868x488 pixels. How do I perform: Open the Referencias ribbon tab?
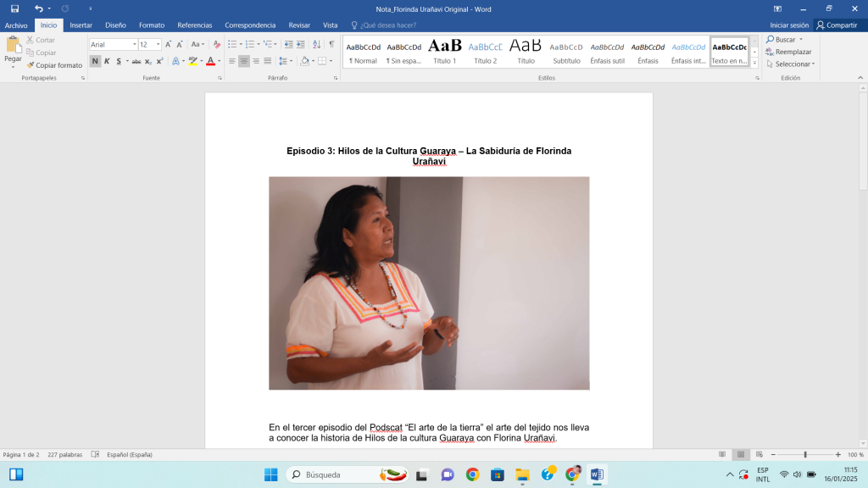pyautogui.click(x=194, y=25)
